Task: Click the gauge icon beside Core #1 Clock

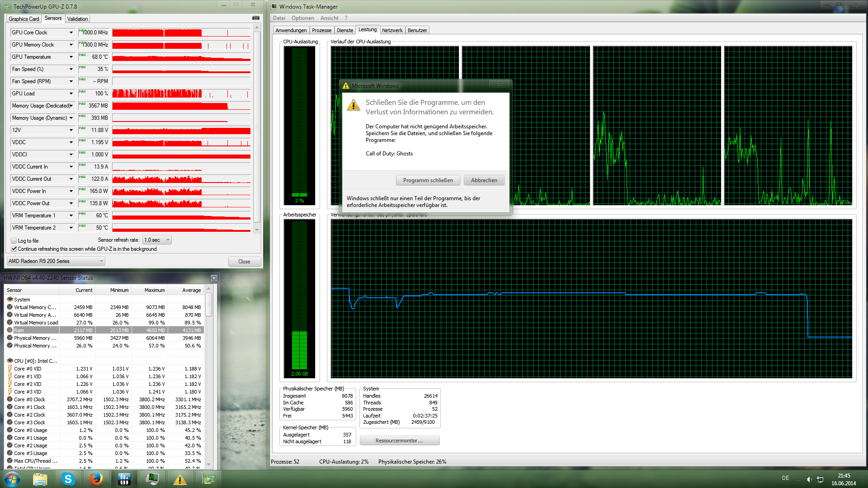Action: (x=10, y=407)
